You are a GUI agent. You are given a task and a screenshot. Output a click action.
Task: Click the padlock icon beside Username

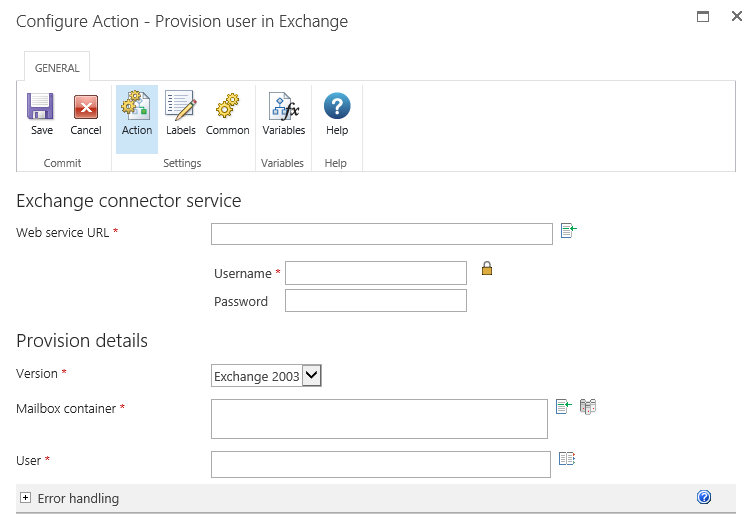pyautogui.click(x=487, y=269)
